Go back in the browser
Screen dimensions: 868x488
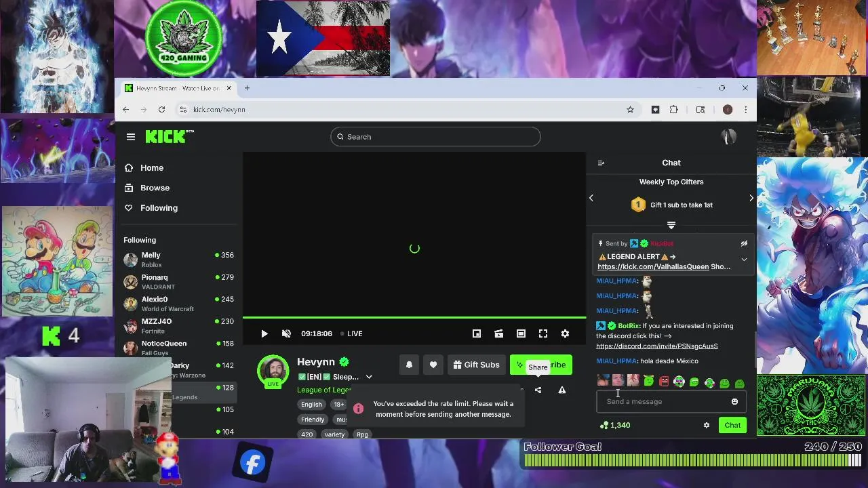click(126, 109)
